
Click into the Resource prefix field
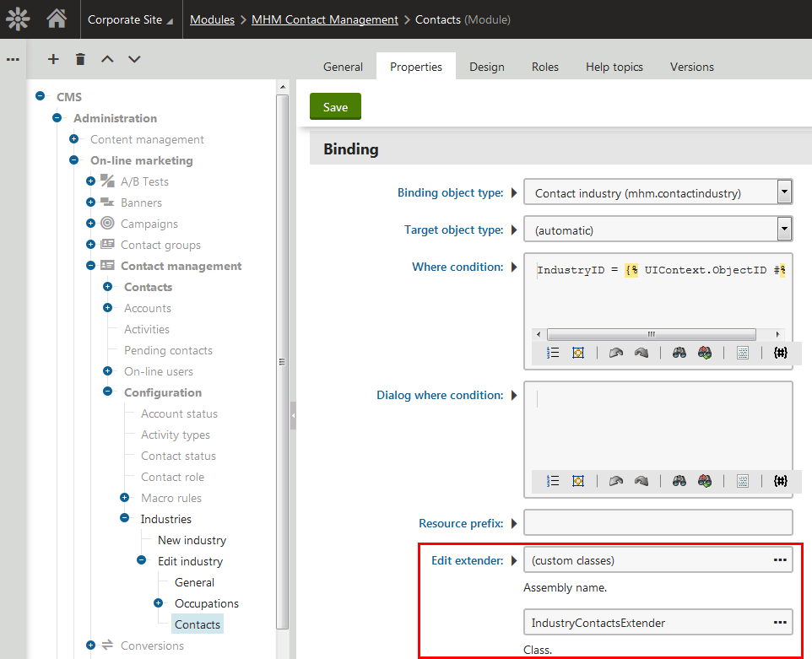point(658,523)
